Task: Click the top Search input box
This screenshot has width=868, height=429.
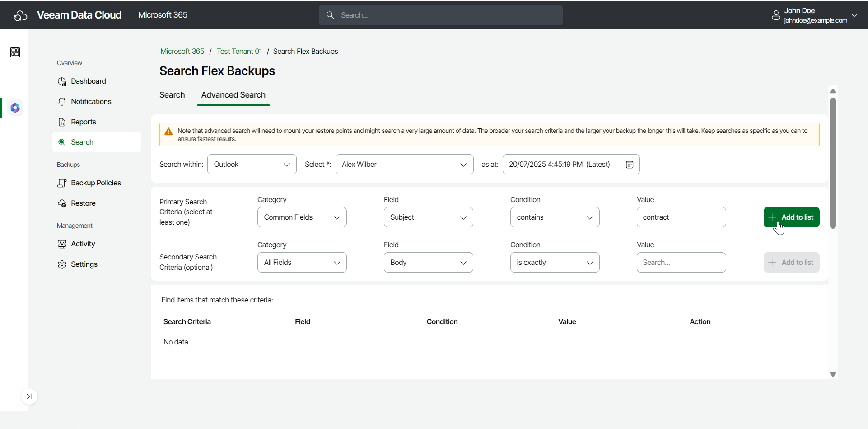Action: pos(441,15)
